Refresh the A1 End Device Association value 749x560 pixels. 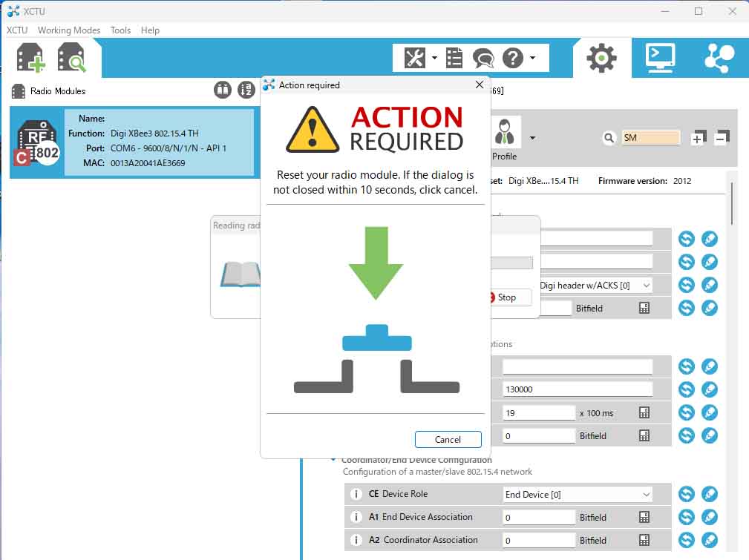point(687,517)
